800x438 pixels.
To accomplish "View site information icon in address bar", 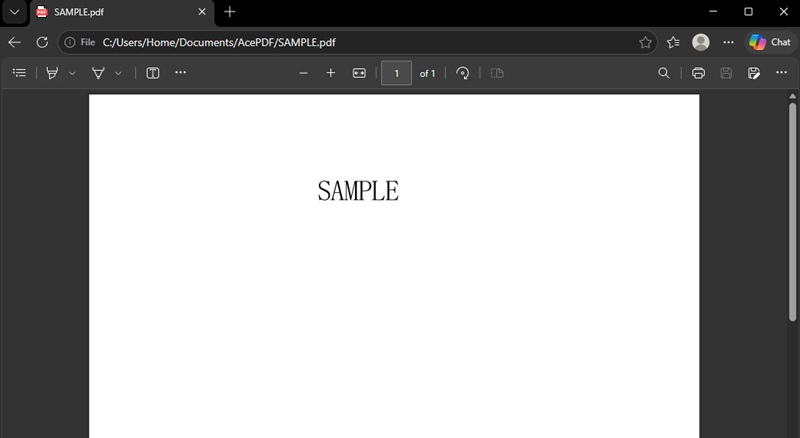I will click(x=70, y=42).
